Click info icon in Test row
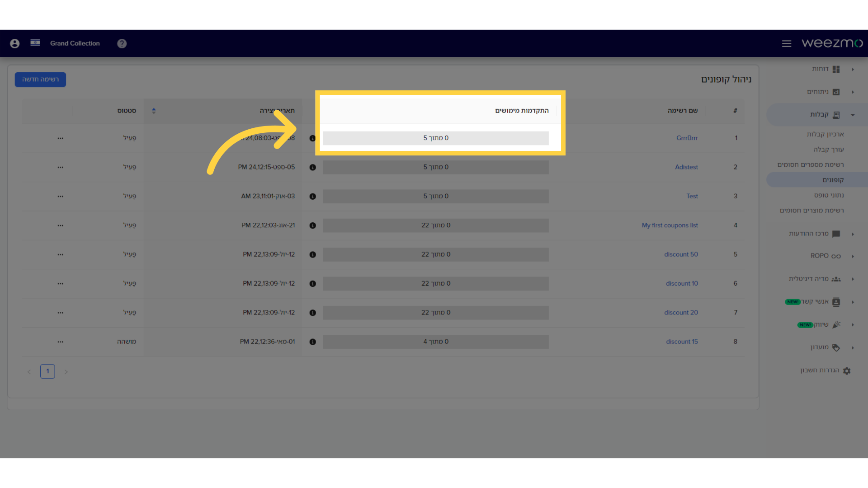The width and height of the screenshot is (868, 488). [313, 197]
